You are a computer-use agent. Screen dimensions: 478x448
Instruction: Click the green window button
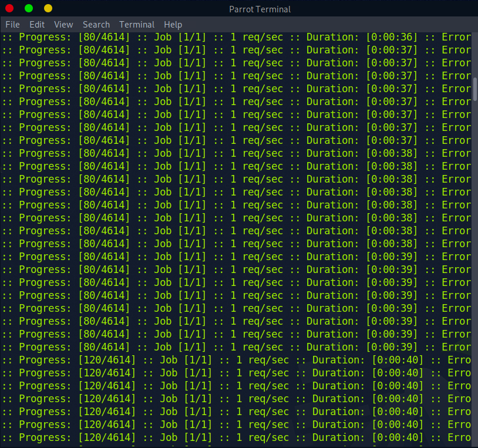click(29, 8)
